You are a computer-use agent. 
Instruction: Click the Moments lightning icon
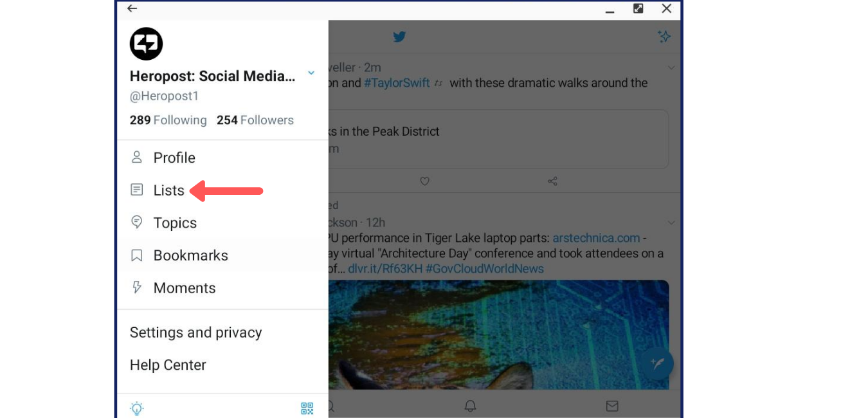coord(136,287)
